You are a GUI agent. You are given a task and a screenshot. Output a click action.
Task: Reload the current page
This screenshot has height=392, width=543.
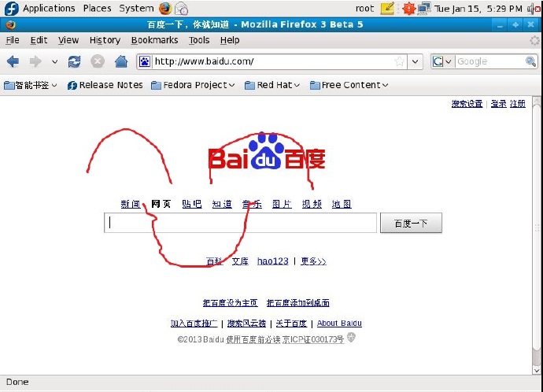click(74, 61)
